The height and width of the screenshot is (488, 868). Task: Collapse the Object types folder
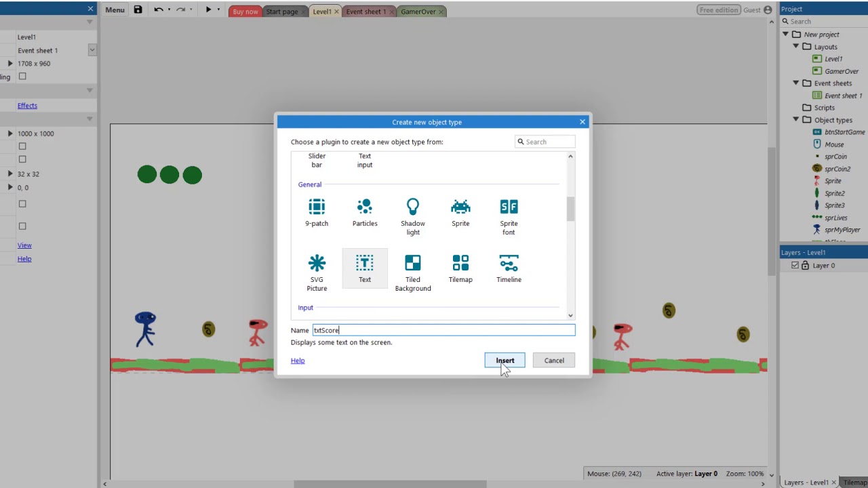tap(796, 120)
